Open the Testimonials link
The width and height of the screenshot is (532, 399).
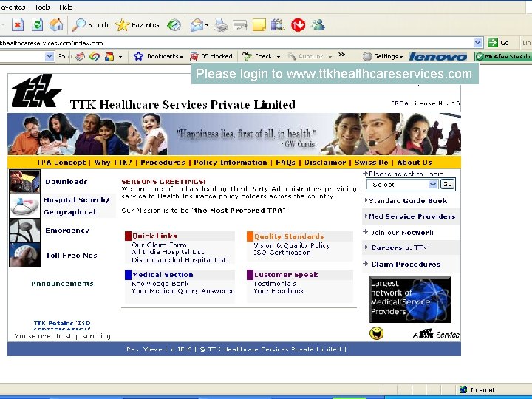click(x=274, y=283)
